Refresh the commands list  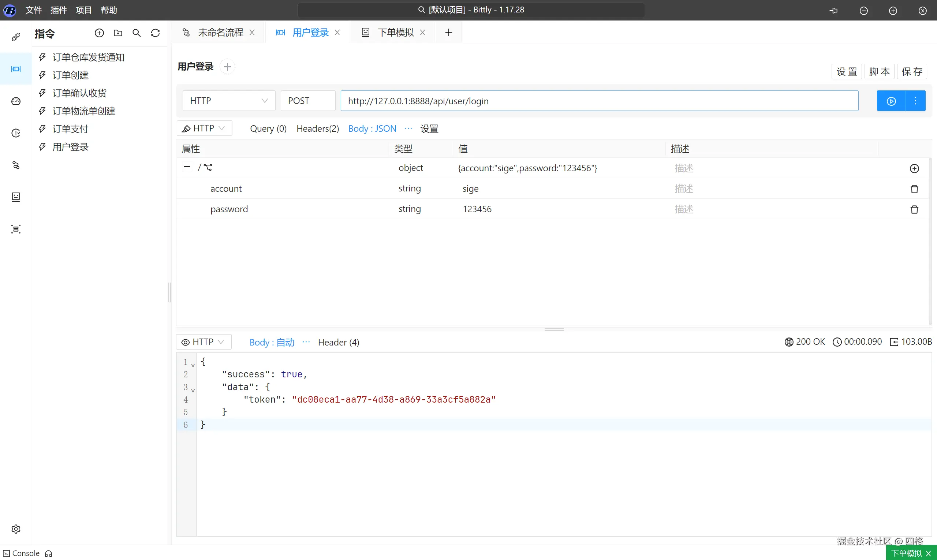pos(156,33)
